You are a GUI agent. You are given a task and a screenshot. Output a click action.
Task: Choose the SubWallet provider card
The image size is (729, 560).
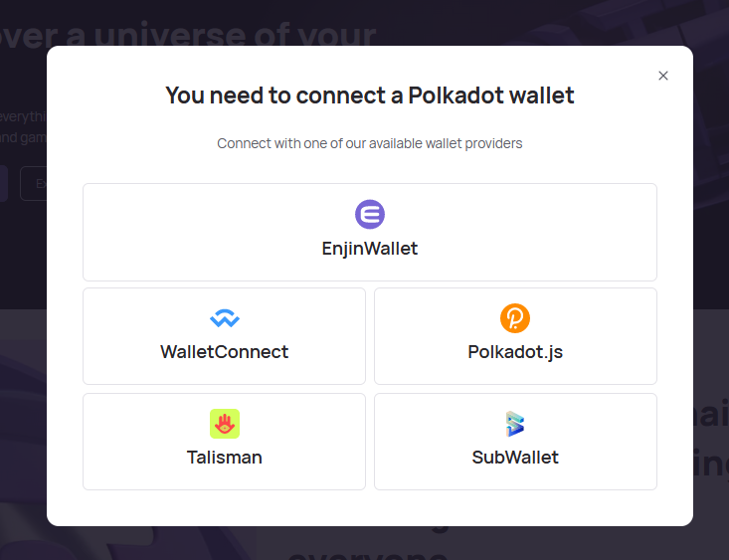pos(515,442)
